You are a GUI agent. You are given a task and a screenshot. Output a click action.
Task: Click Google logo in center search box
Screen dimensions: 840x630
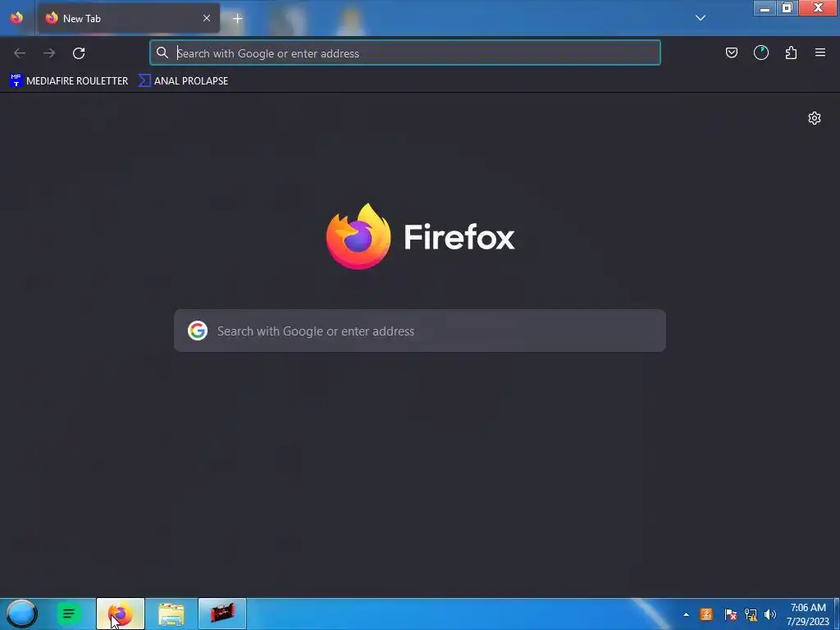tap(198, 331)
